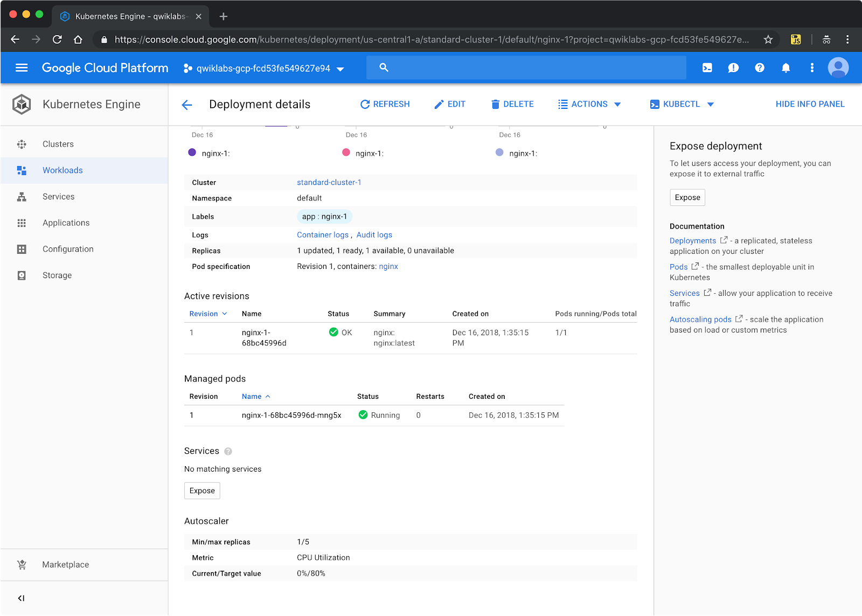Open a new browser tab
Screen dimensions: 862x616
tap(224, 16)
